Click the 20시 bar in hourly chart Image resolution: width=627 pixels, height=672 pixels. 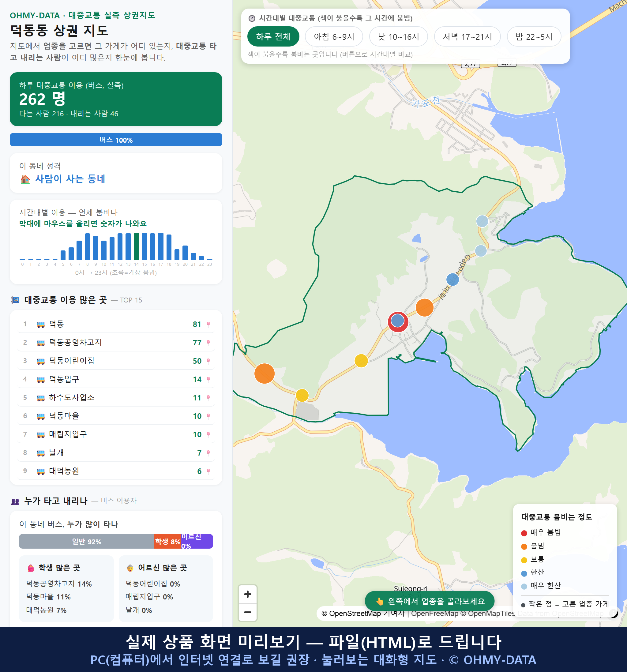pyautogui.click(x=185, y=253)
